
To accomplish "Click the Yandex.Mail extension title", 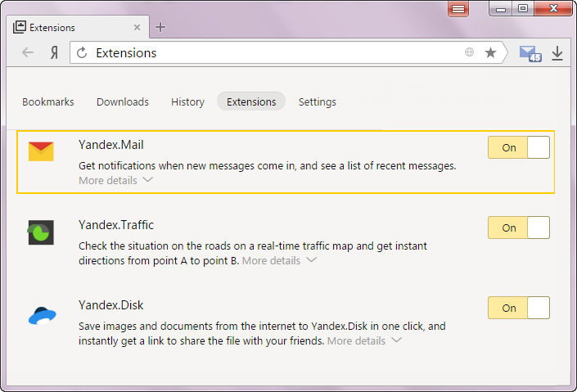I will pyautogui.click(x=110, y=145).
